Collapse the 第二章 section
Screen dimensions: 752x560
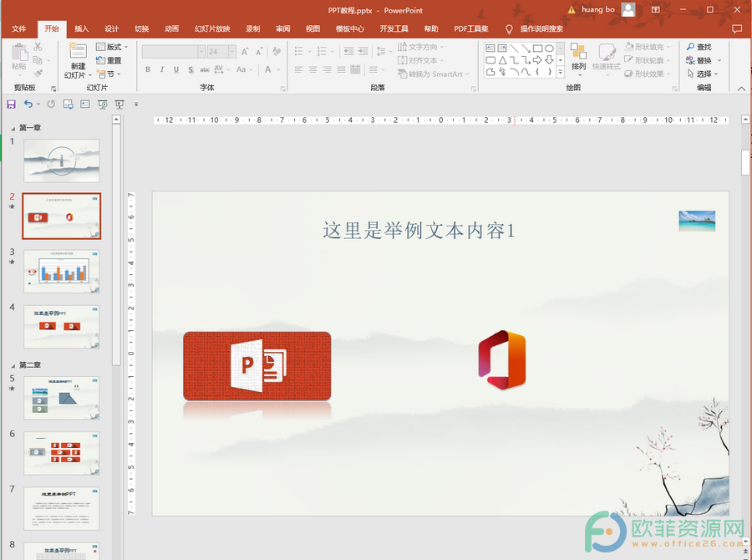pyautogui.click(x=13, y=365)
